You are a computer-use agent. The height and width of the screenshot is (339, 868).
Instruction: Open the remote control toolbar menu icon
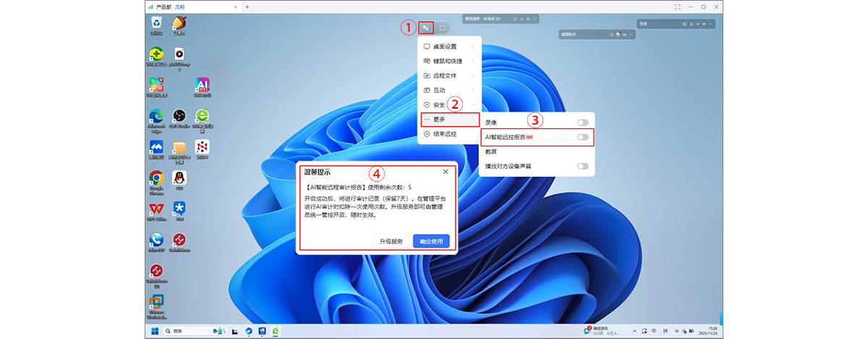point(427,28)
